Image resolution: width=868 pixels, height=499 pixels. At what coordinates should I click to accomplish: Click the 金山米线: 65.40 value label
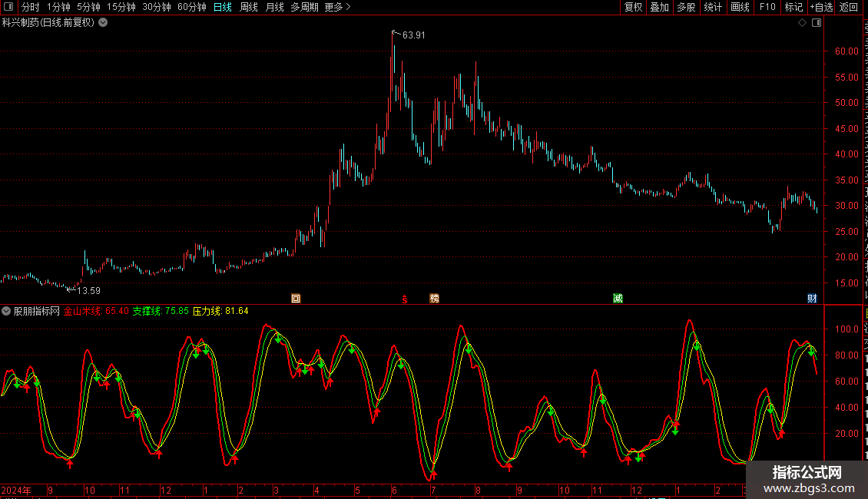[96, 311]
